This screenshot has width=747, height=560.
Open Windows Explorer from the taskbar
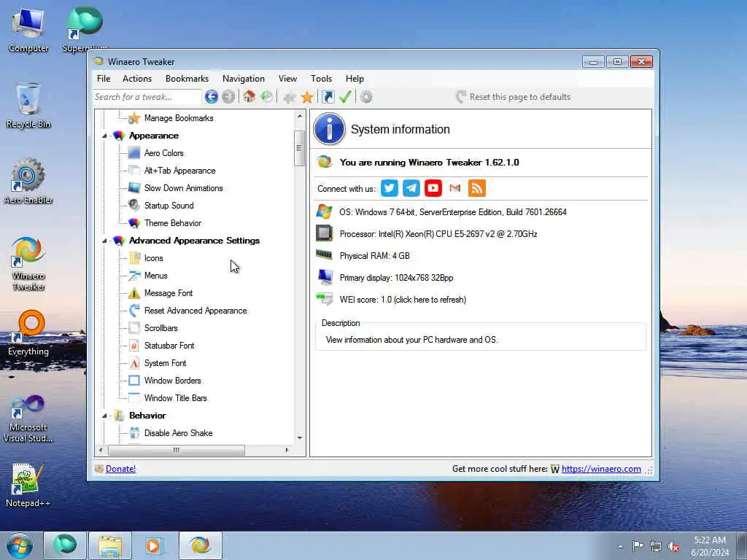pyautogui.click(x=110, y=545)
